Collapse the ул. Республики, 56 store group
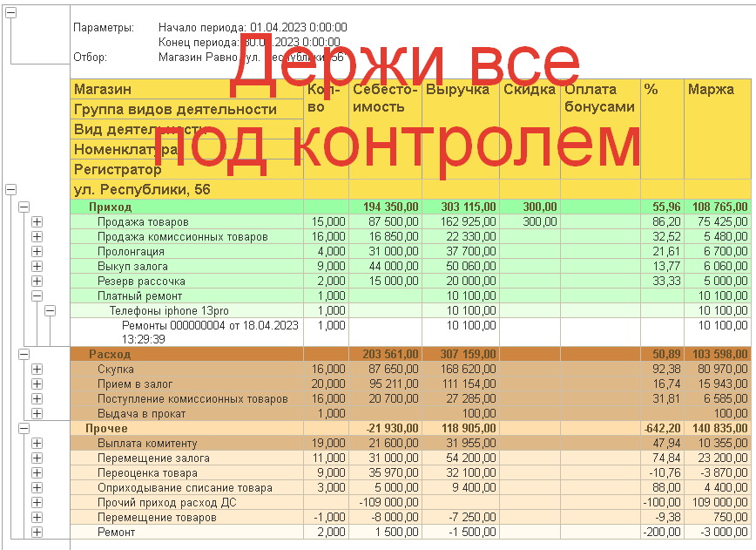The width and height of the screenshot is (756, 550). (10, 190)
